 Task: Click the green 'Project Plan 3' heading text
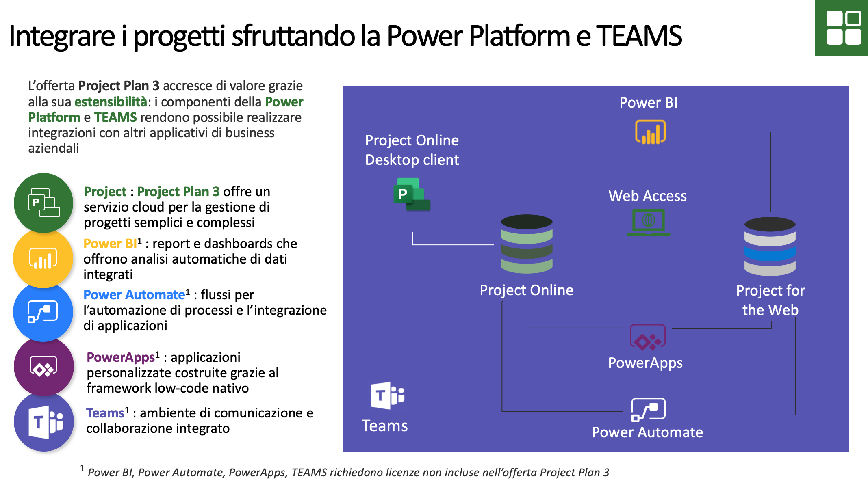click(178, 192)
